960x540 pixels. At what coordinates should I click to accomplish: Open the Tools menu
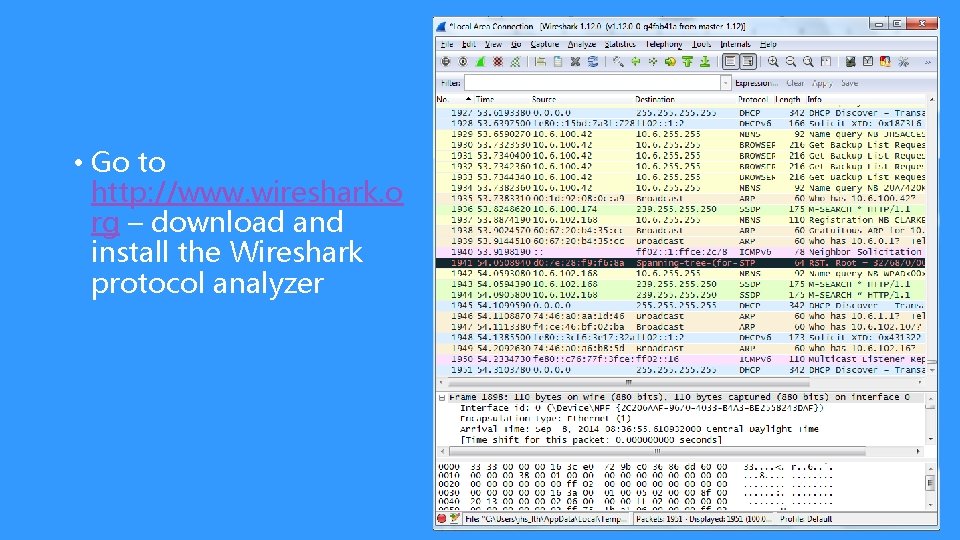point(702,44)
